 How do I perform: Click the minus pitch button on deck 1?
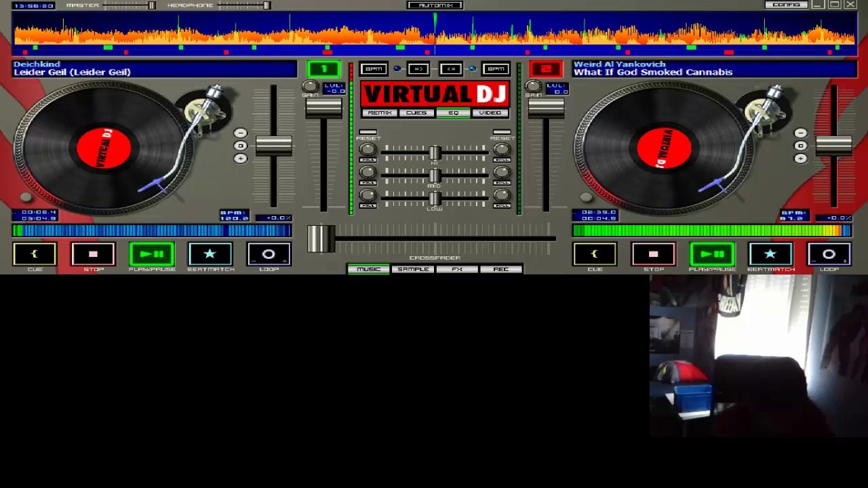pos(240,134)
